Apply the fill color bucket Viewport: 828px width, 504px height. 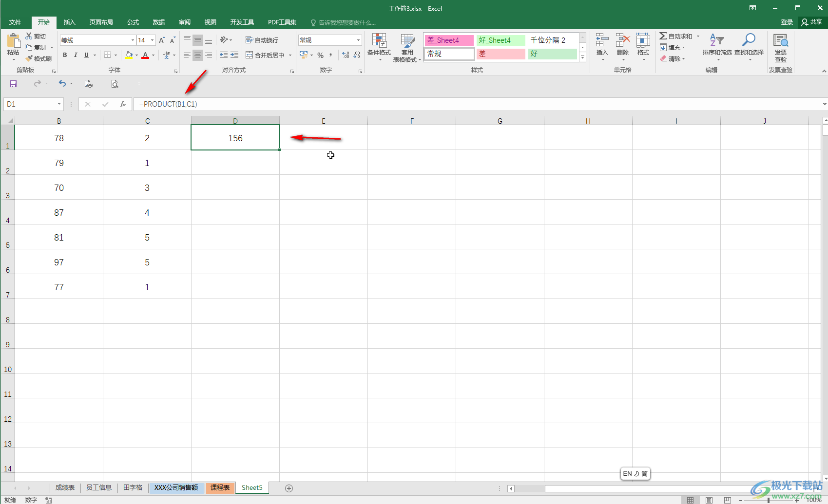pos(129,55)
